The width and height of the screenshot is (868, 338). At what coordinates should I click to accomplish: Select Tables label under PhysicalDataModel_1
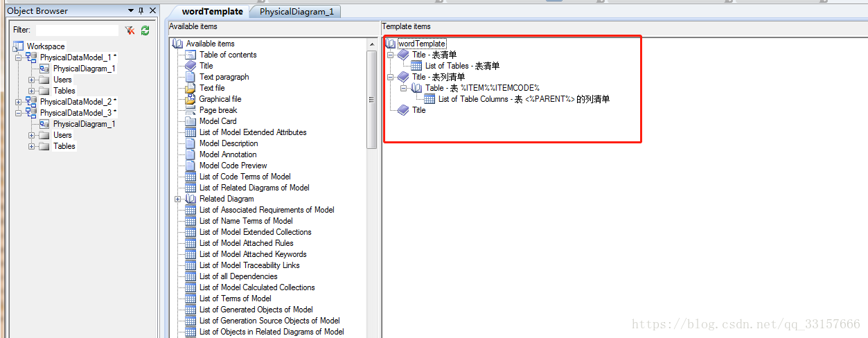(64, 91)
